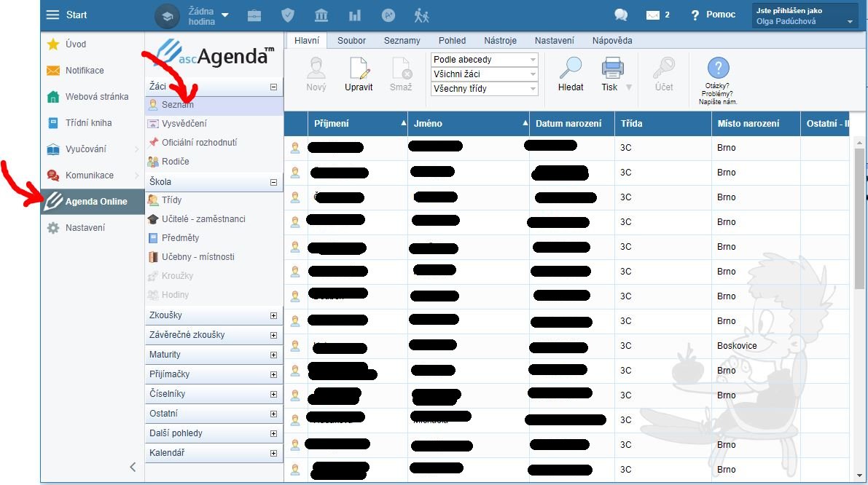Click the Hledat magnifier icon

pos(570,68)
